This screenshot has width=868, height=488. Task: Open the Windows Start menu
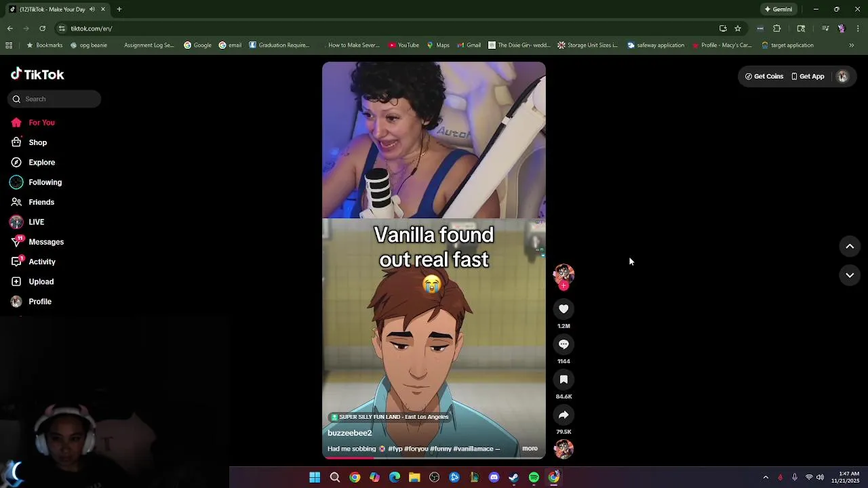pos(315,478)
